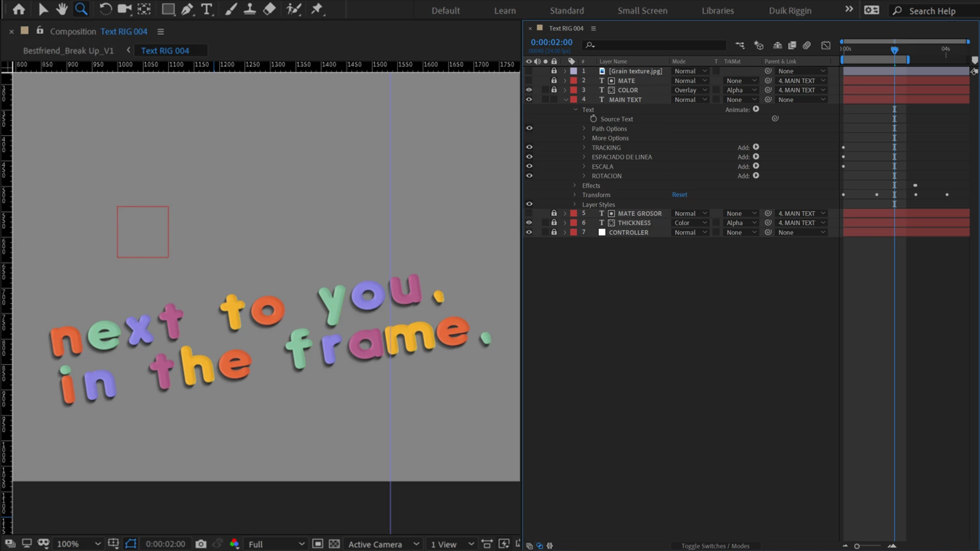Viewport: 980px width, 551px height.
Task: Select the Hand tool
Action: click(x=62, y=9)
